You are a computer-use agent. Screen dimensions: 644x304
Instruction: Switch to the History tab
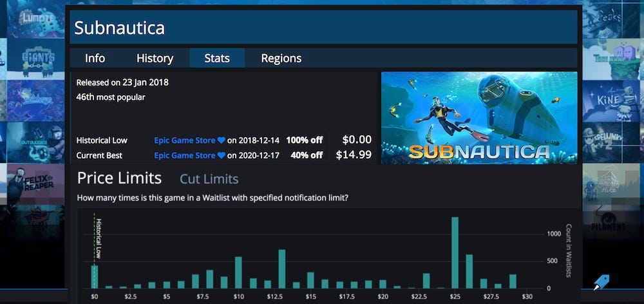tap(155, 59)
